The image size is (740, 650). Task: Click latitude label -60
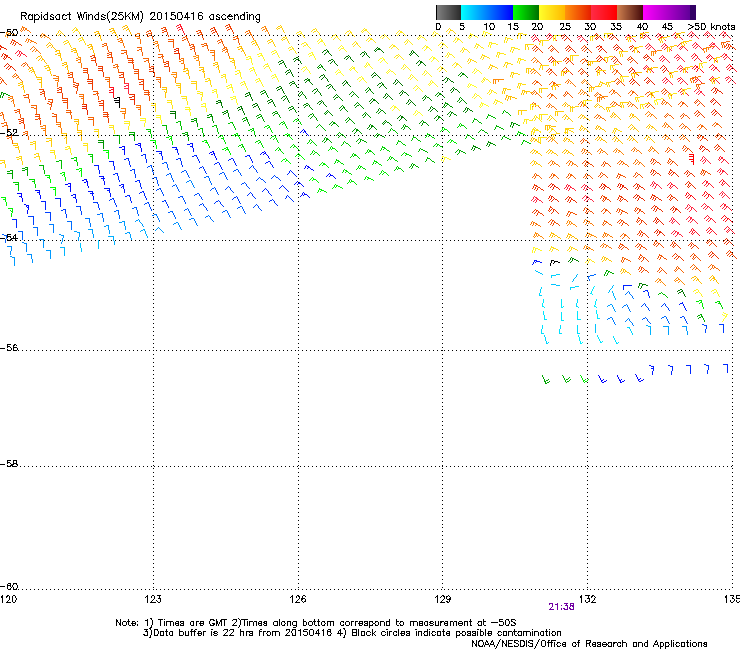coord(9,586)
